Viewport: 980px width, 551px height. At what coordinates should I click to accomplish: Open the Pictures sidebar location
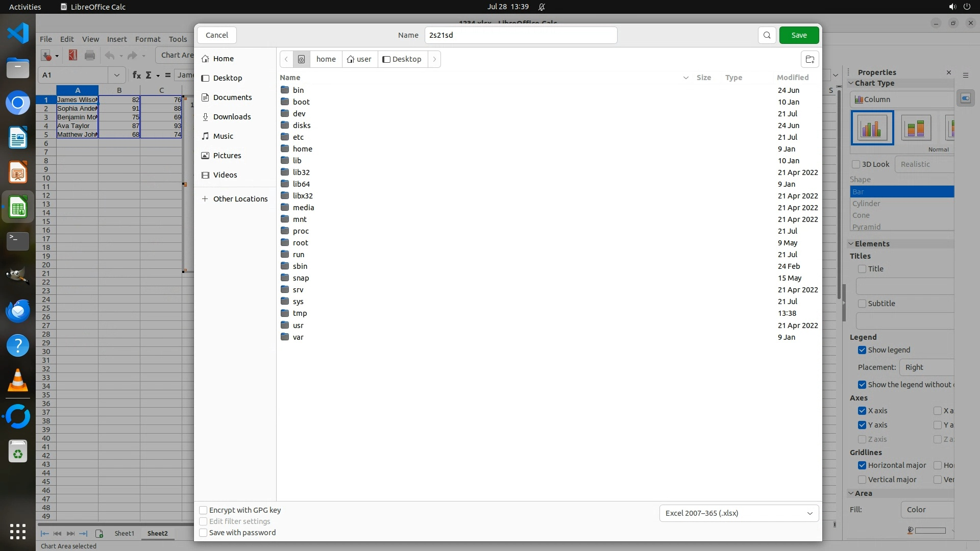(227, 156)
